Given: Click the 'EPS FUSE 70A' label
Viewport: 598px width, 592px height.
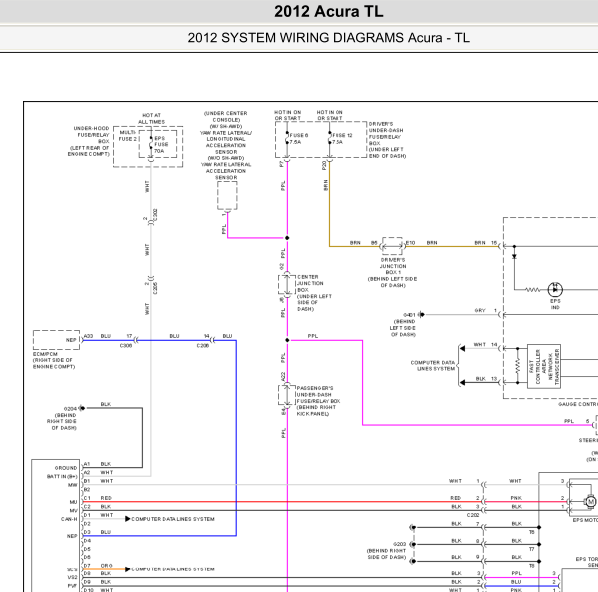Looking at the screenshot, I should point(161,145).
